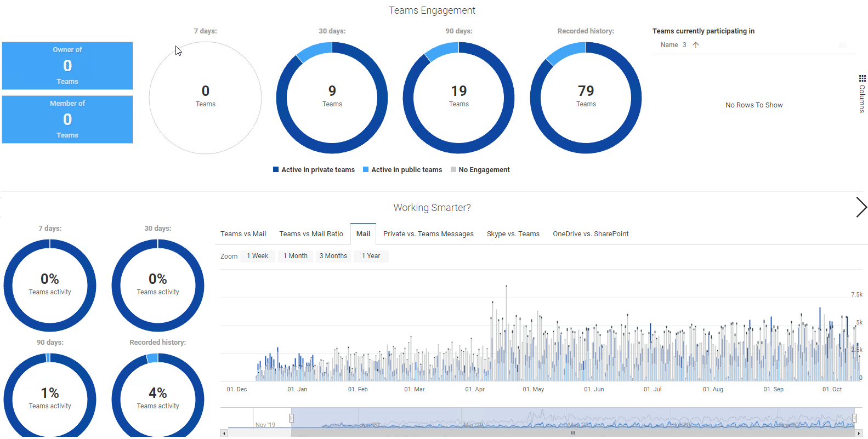This screenshot has height=439, width=868.
Task: Set chart zoom to 3 Months
Action: (x=333, y=256)
